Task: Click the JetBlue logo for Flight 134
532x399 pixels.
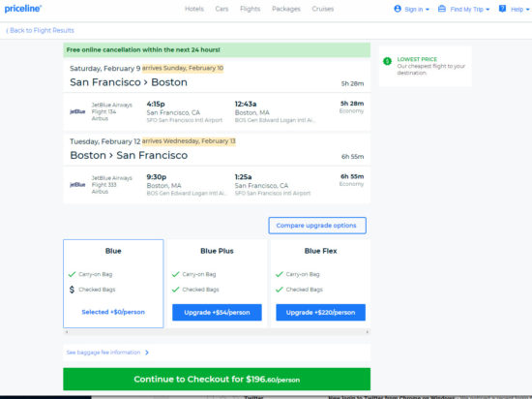Action: (x=77, y=111)
